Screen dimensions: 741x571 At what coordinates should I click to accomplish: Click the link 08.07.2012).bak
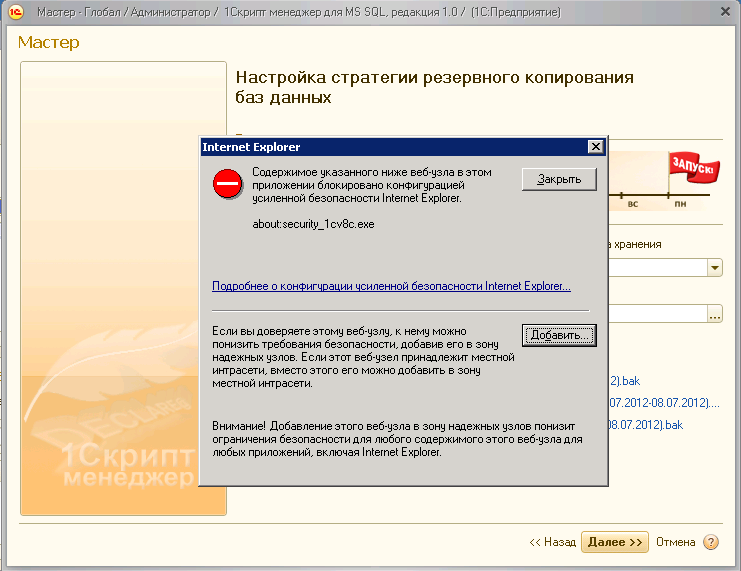point(646,424)
